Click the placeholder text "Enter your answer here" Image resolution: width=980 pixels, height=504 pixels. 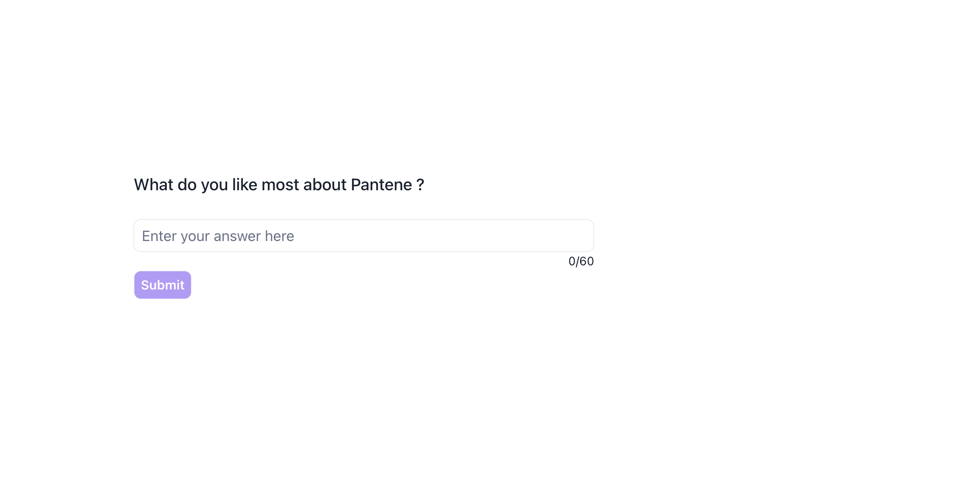(218, 236)
